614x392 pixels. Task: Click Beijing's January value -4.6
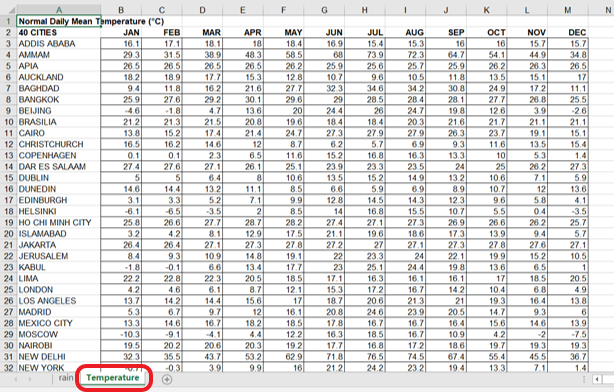(x=121, y=111)
